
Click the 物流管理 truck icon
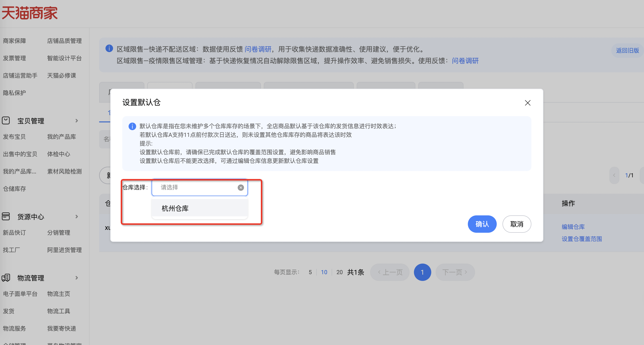(6, 278)
